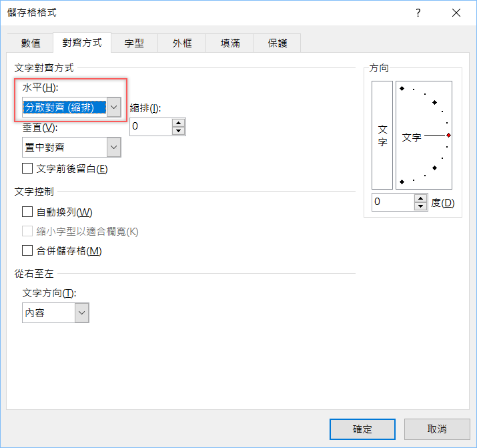Screen dimensions: 477x448
Task: Select the vertical 文字 orientation box
Action: click(382, 136)
